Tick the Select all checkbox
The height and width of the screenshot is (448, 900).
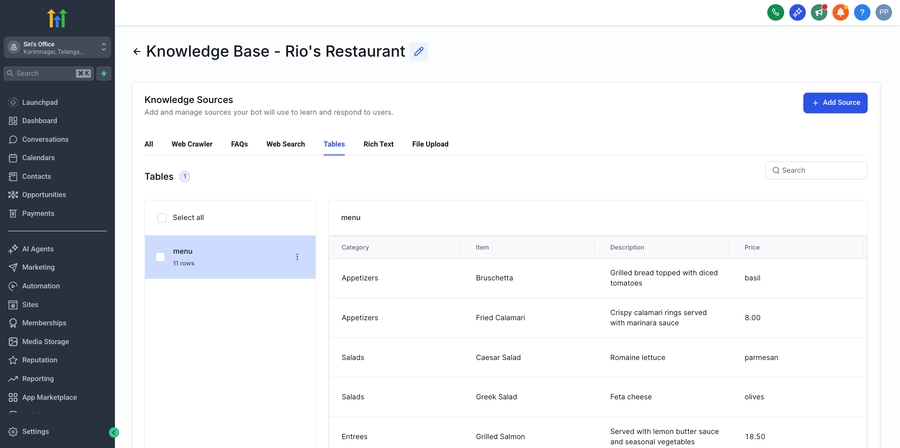pyautogui.click(x=162, y=217)
